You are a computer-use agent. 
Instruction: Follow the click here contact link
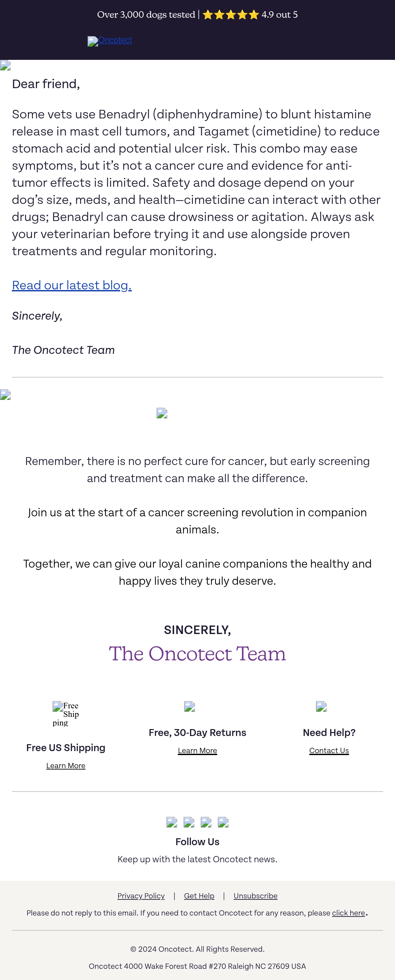tap(348, 913)
